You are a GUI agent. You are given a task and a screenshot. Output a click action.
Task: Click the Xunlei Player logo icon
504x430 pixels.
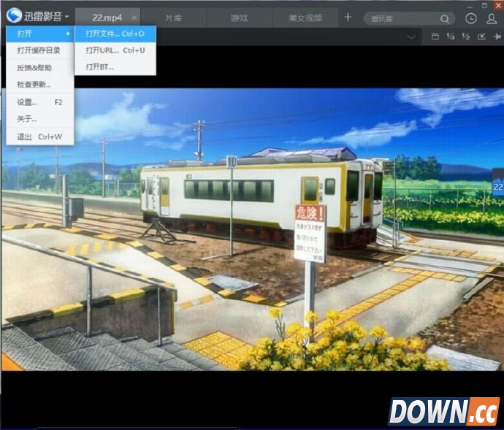pyautogui.click(x=13, y=16)
